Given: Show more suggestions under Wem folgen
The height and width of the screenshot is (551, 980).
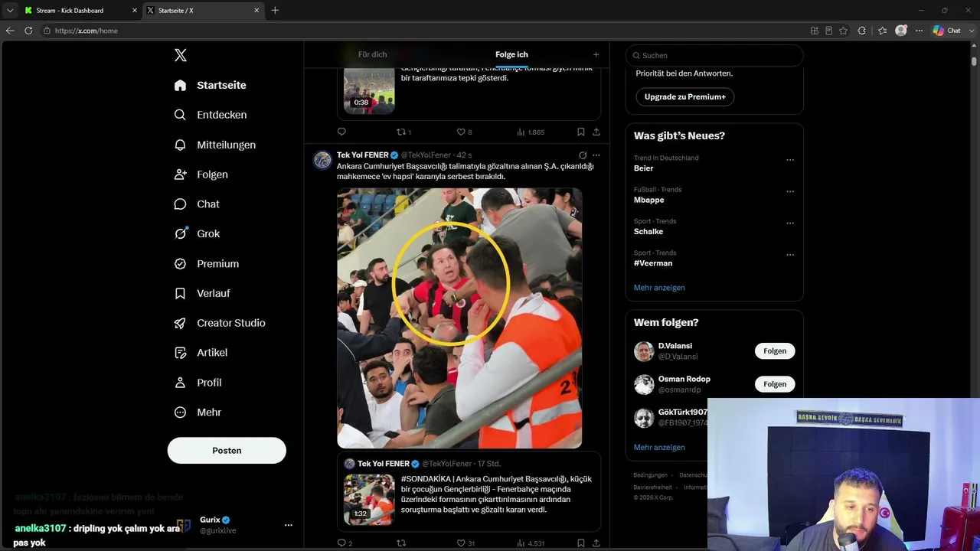Looking at the screenshot, I should coord(659,447).
